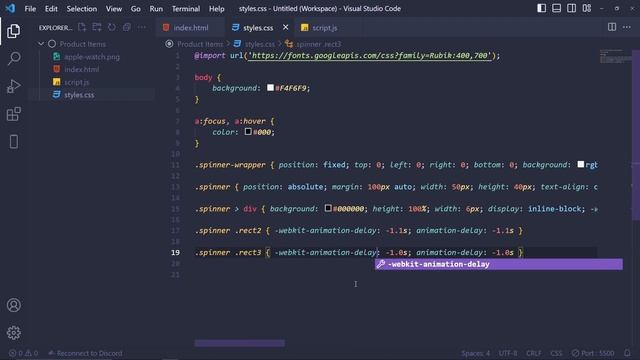Screen dimensions: 640x360
Task: Click the VS Code logo icon
Action: 10,8
